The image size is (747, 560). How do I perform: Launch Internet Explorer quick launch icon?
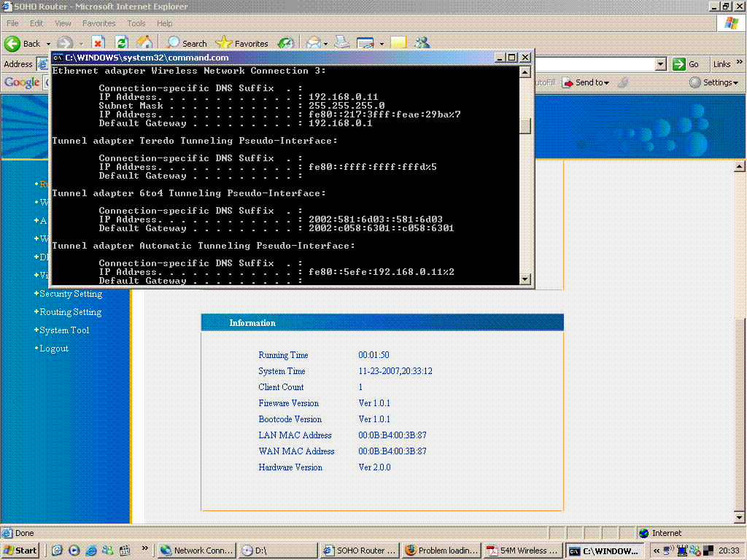point(90,551)
